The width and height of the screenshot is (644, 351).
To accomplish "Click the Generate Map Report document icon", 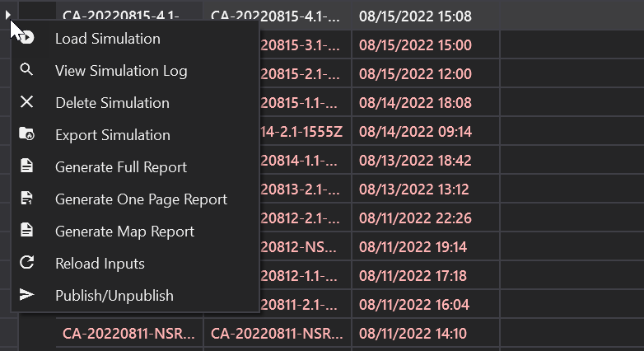I will (27, 232).
